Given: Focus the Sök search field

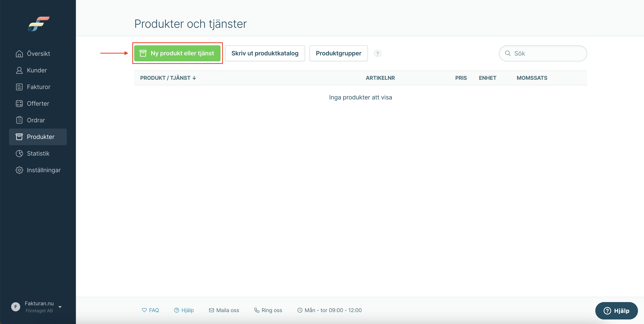Looking at the screenshot, I should click(543, 53).
